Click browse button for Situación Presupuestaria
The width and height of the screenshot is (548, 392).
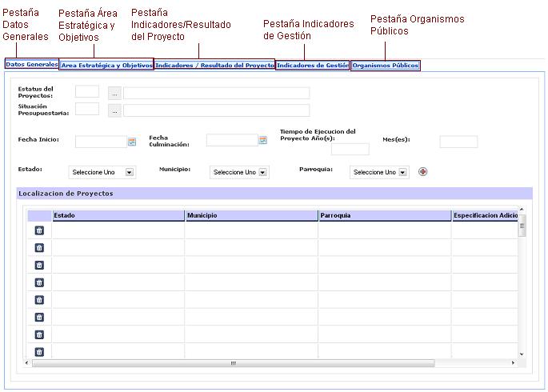[x=114, y=110]
